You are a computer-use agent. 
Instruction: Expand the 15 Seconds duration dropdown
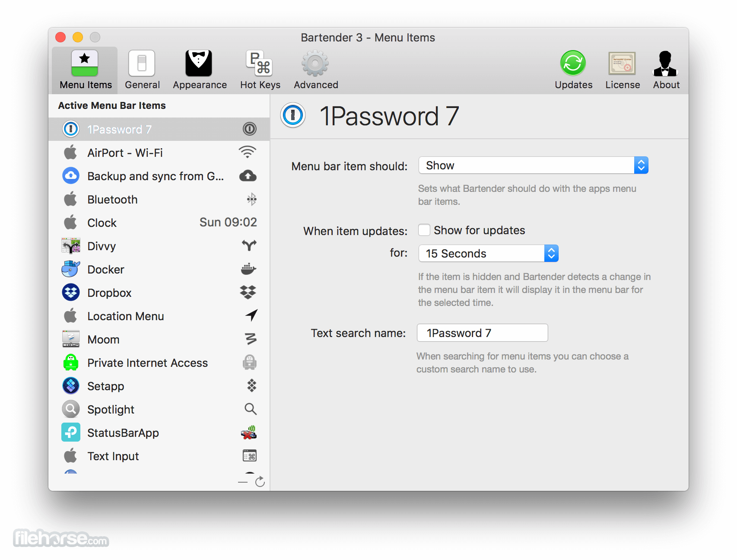click(x=489, y=253)
